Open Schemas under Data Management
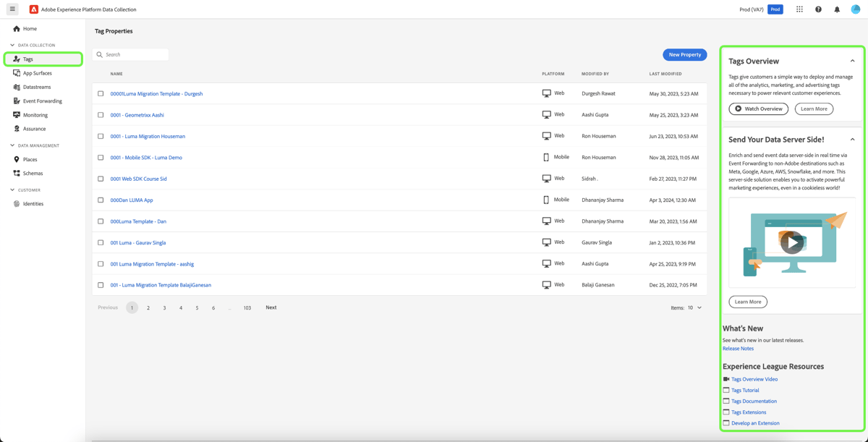This screenshot has height=442, width=868. coord(33,173)
